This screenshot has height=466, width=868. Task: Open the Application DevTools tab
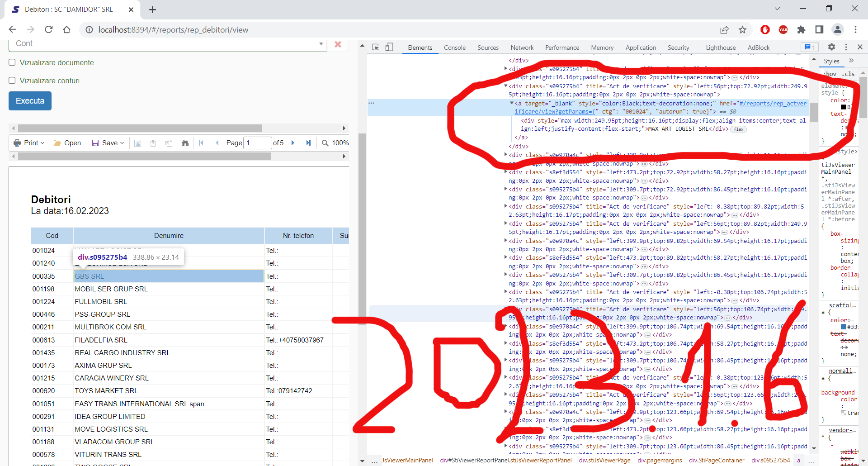(641, 48)
